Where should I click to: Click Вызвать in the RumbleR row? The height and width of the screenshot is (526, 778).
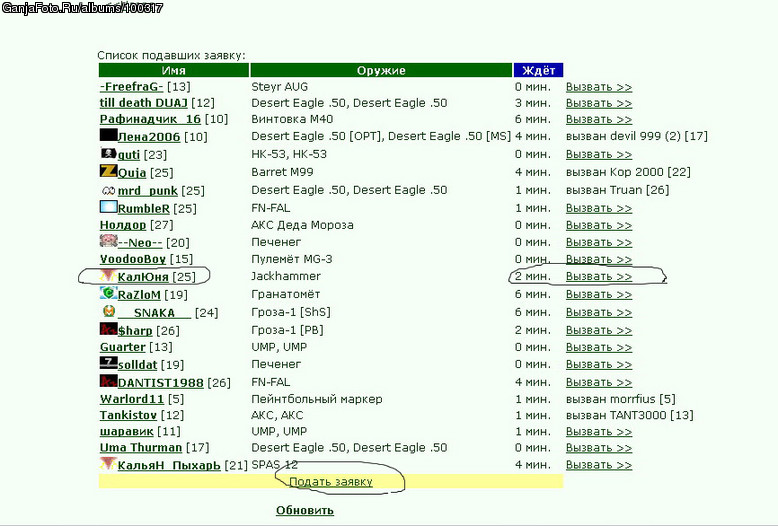click(x=599, y=208)
